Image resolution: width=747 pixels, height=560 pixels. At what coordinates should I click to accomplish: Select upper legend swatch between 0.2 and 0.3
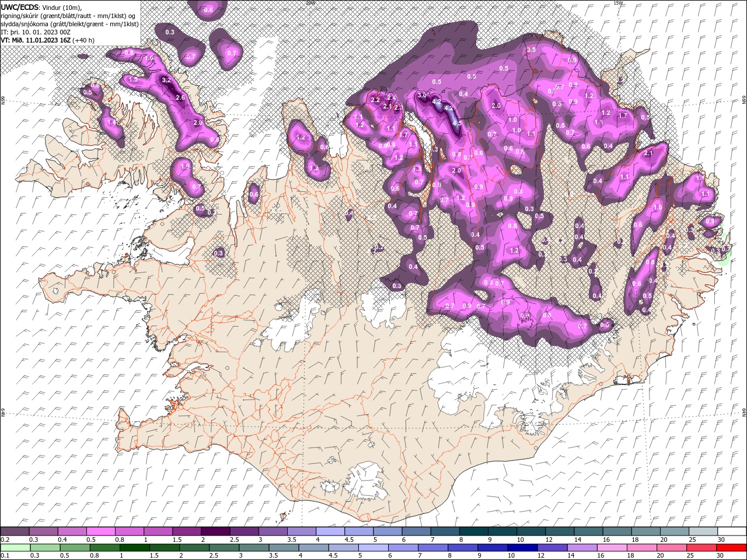point(15,531)
